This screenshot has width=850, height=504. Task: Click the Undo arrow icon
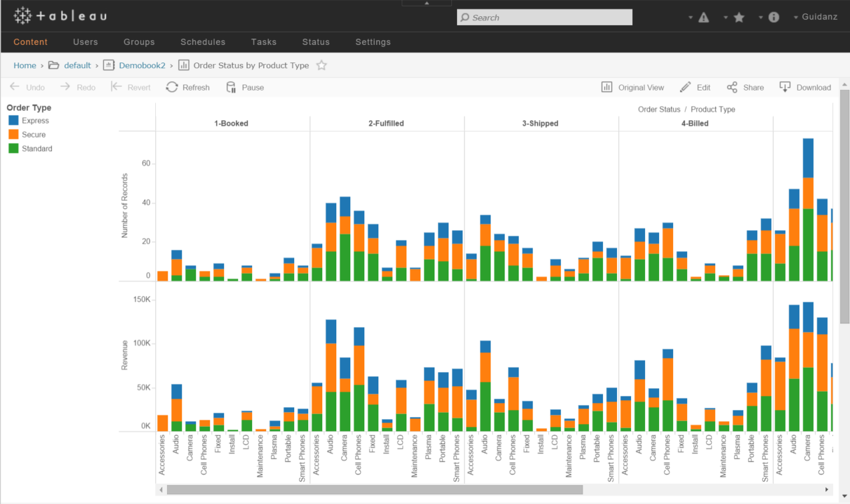pos(14,87)
